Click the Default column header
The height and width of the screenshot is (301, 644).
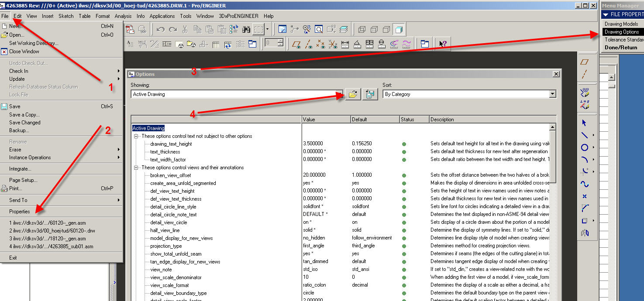[x=375, y=120]
